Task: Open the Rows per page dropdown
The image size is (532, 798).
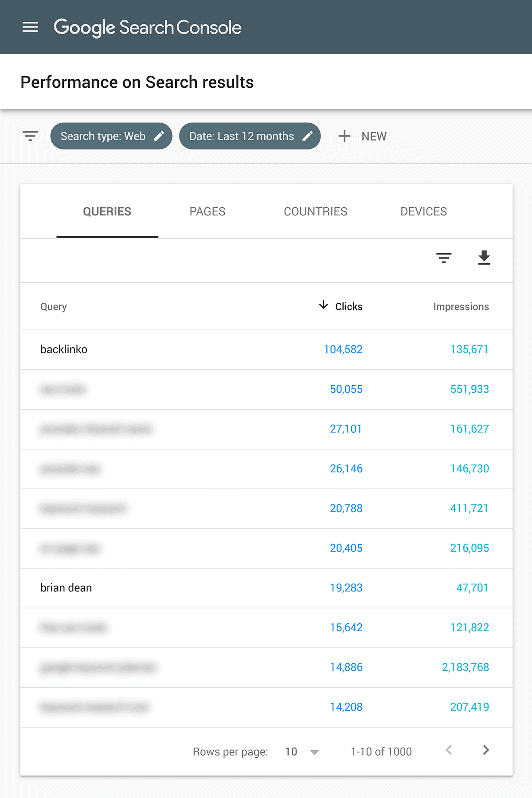Action: (302, 752)
